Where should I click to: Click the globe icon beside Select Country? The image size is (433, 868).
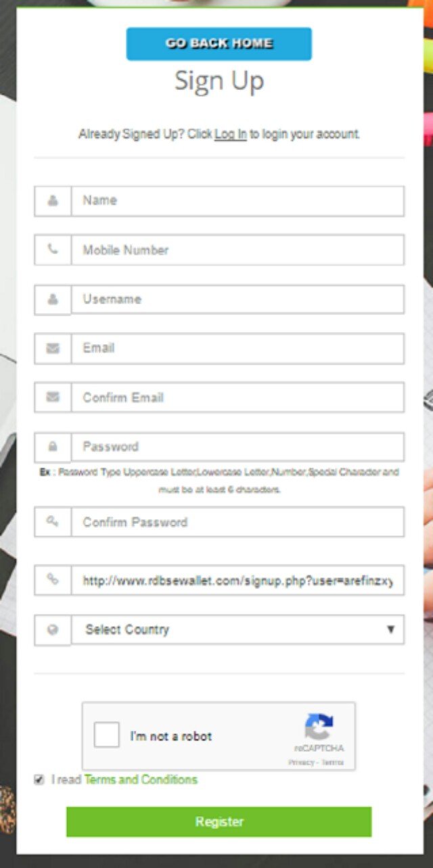(x=53, y=629)
